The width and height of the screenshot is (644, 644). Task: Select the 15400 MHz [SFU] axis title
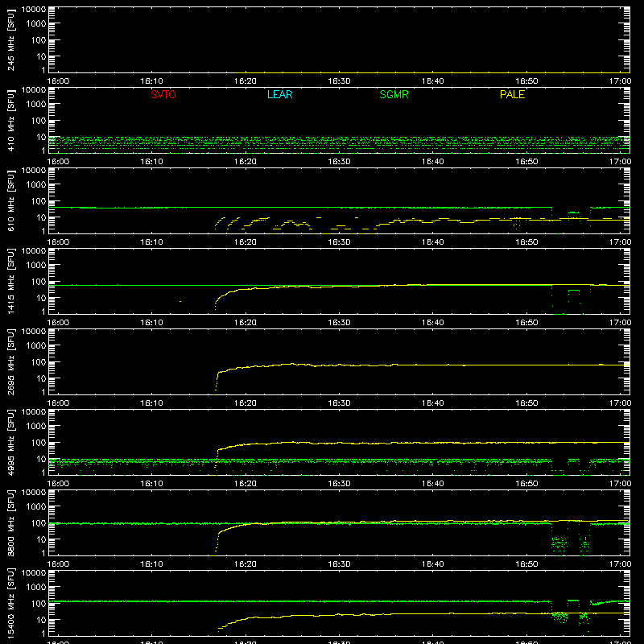(x=11, y=604)
